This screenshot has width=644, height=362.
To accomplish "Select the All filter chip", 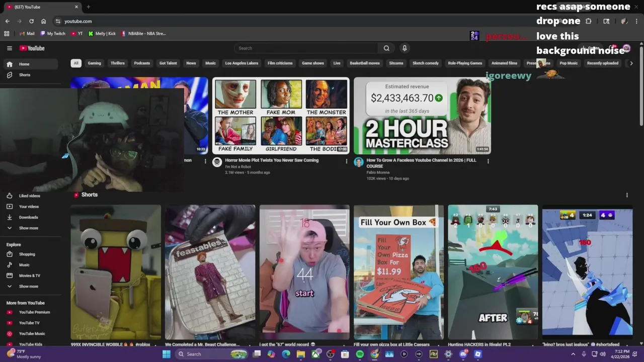I will [76, 63].
